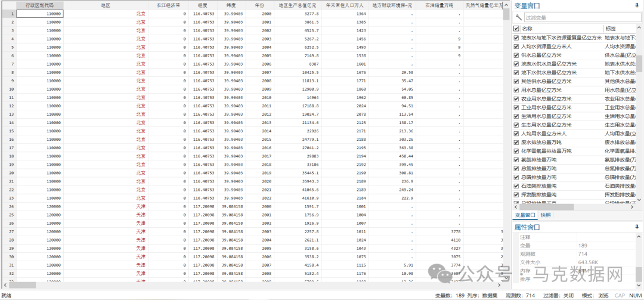644x300 pixels.
Task: Uncheck the 工业用水总量亿立方米 variable checkbox
Action: click(x=516, y=107)
